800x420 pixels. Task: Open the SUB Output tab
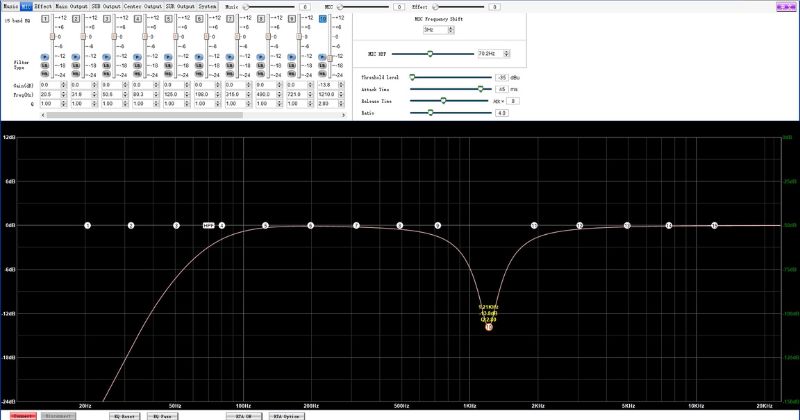[108, 5]
